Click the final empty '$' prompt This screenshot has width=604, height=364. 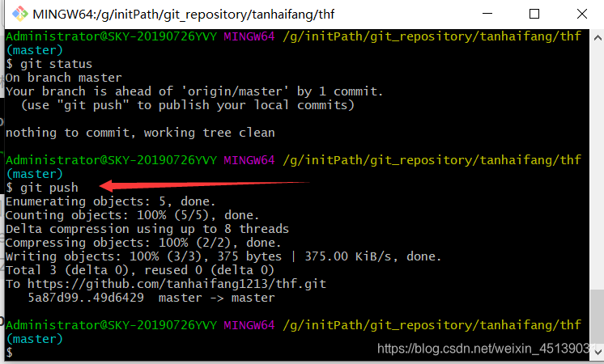(x=9, y=352)
